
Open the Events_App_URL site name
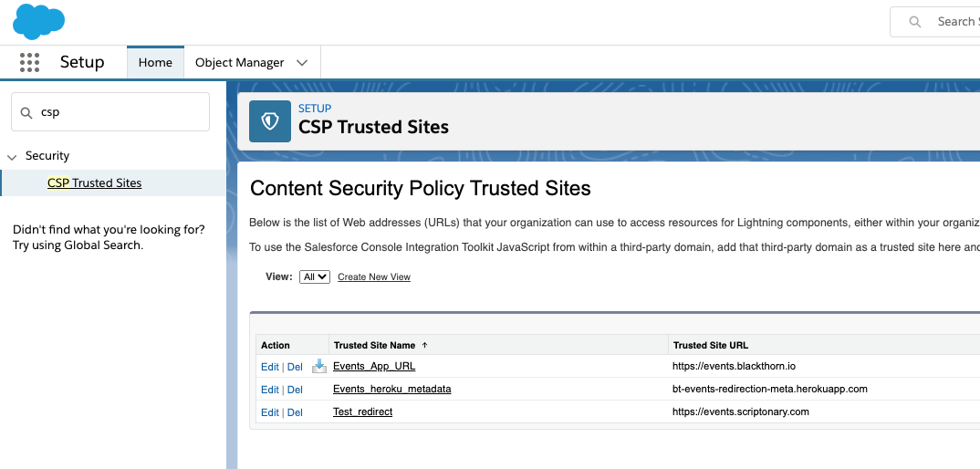(374, 366)
